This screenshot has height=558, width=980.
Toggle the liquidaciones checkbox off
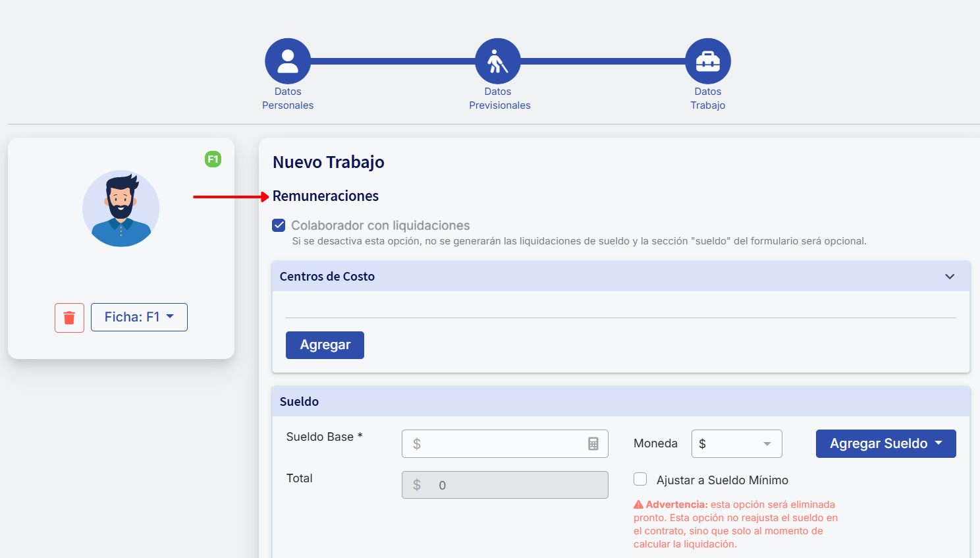279,225
